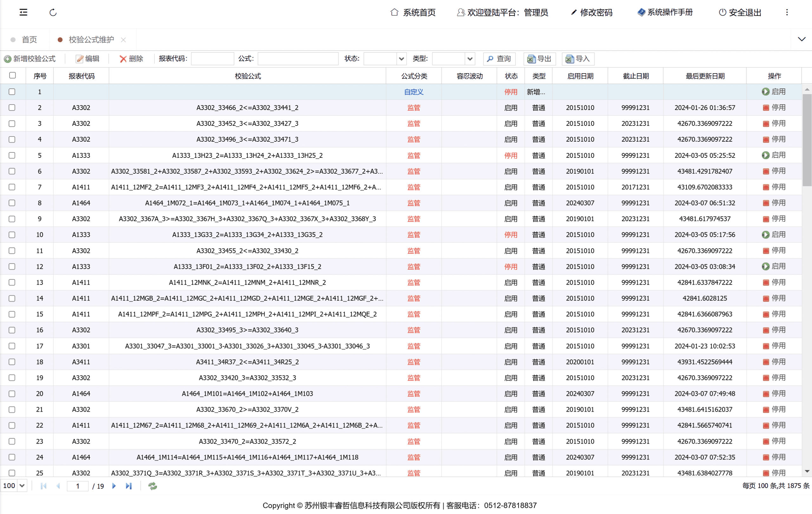
Task: Click the edit pencil icon
Action: 80,59
